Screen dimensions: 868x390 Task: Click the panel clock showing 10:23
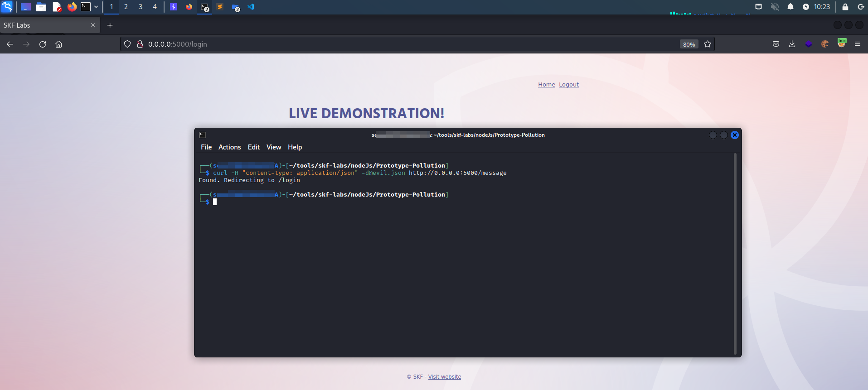coord(822,7)
